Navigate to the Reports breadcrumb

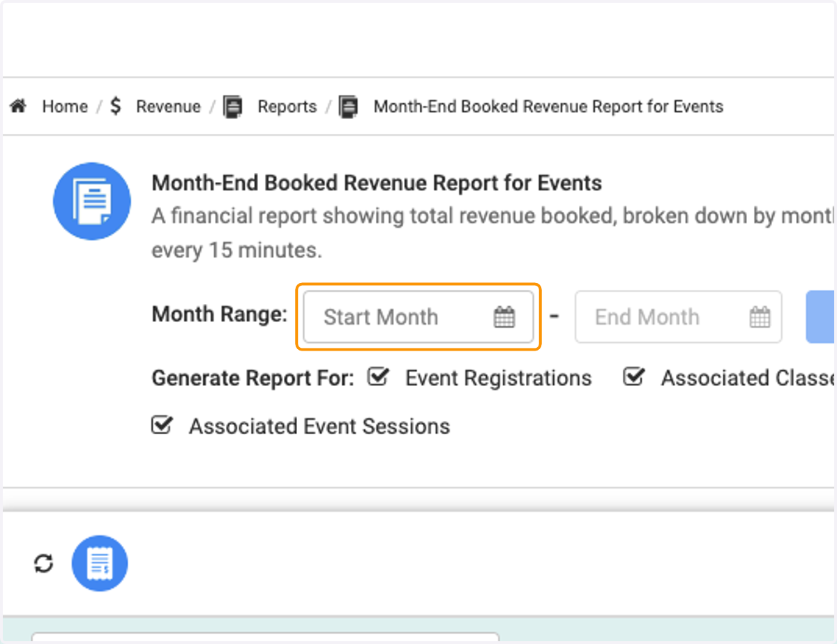click(x=287, y=107)
